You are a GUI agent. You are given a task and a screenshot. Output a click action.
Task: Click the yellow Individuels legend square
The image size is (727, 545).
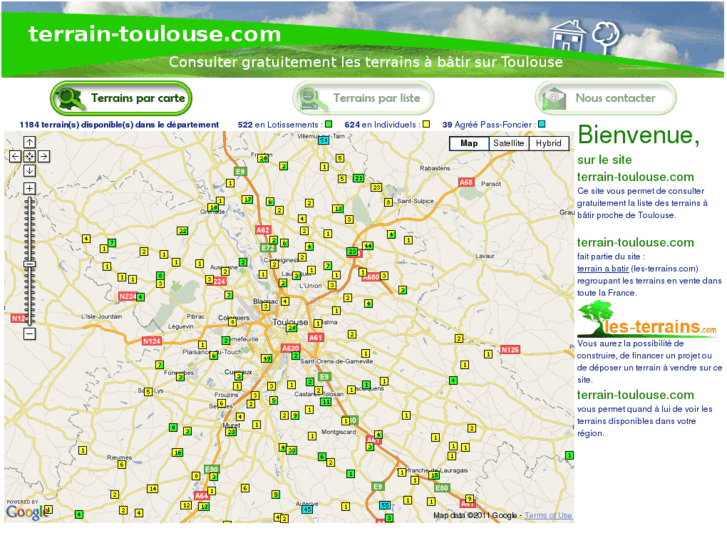(x=426, y=124)
